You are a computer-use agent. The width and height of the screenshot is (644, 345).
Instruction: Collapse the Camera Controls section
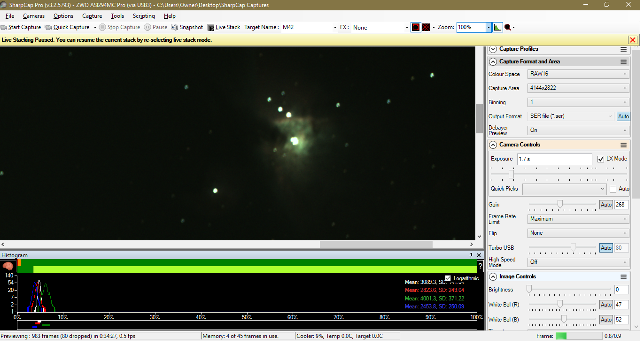pyautogui.click(x=493, y=145)
